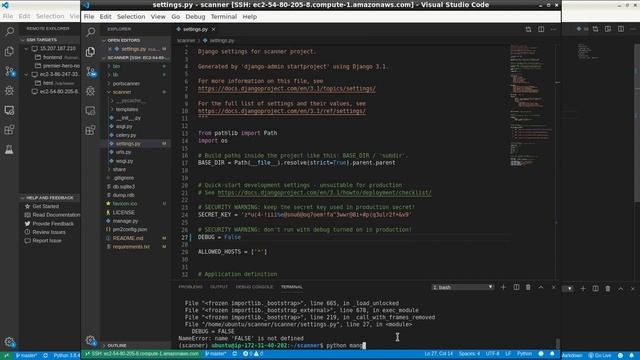
Task: Kill terminal trash icon in background window
Action: coord(608,289)
